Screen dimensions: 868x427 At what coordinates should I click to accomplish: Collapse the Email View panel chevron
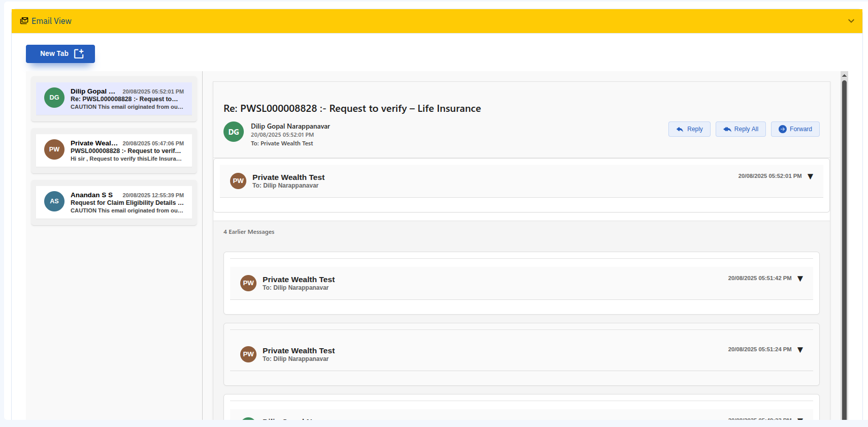(851, 21)
